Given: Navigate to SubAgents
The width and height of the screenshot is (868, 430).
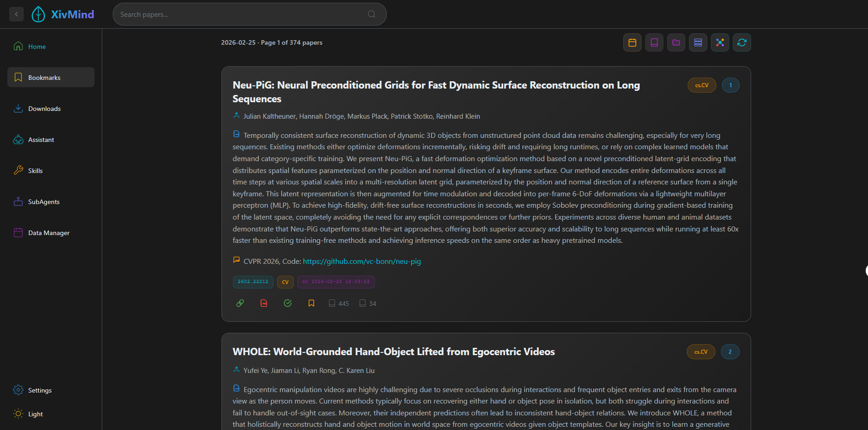Looking at the screenshot, I should click(51, 202).
